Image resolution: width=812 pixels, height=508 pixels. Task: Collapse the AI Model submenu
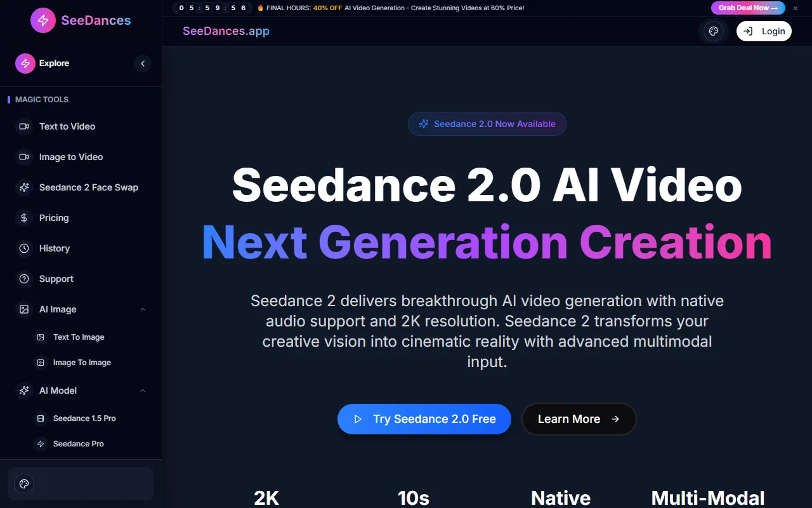point(143,391)
